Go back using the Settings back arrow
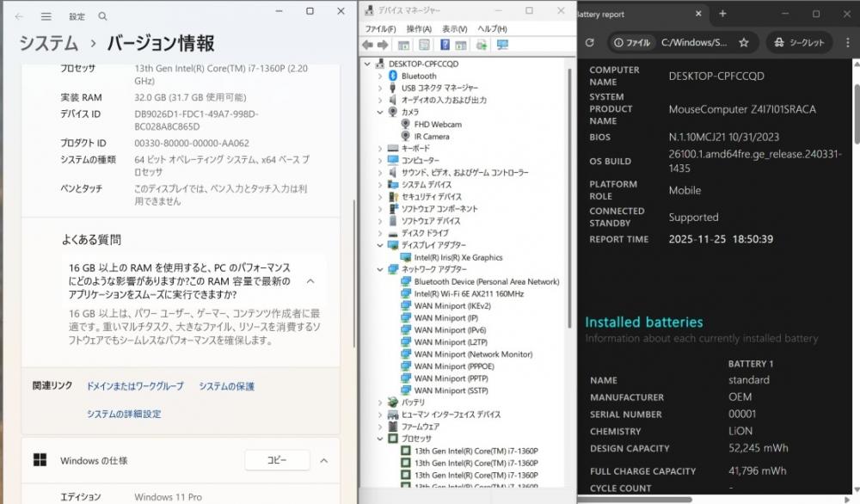The image size is (860, 504). point(19,16)
